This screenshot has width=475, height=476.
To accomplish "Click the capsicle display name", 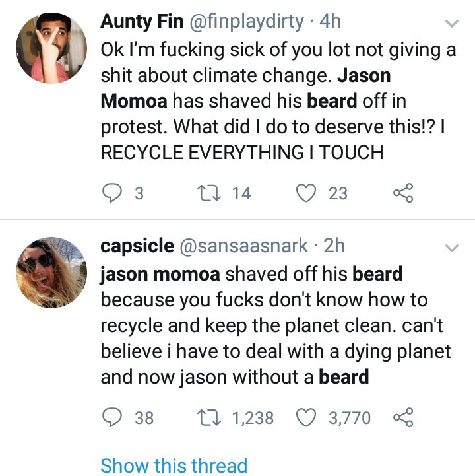I will point(137,246).
